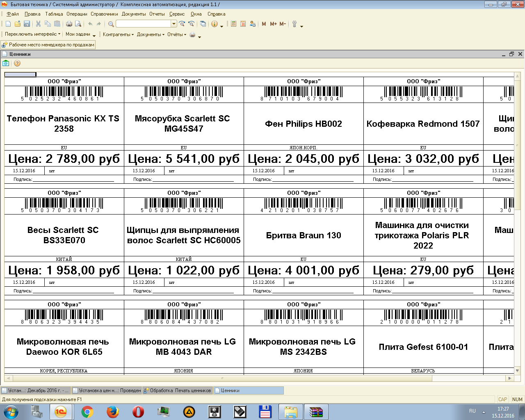The image size is (525, 420).
Task: Click the user parameters icon
Action: (x=253, y=24)
